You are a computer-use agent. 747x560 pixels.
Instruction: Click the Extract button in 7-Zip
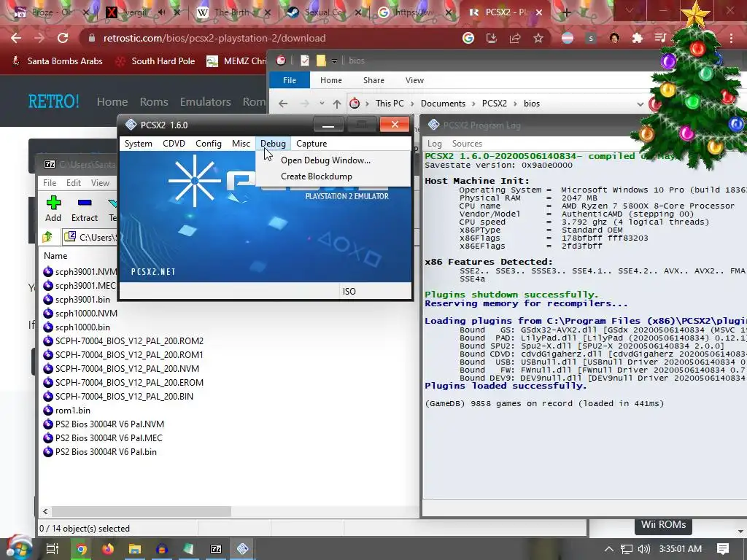[x=85, y=209]
